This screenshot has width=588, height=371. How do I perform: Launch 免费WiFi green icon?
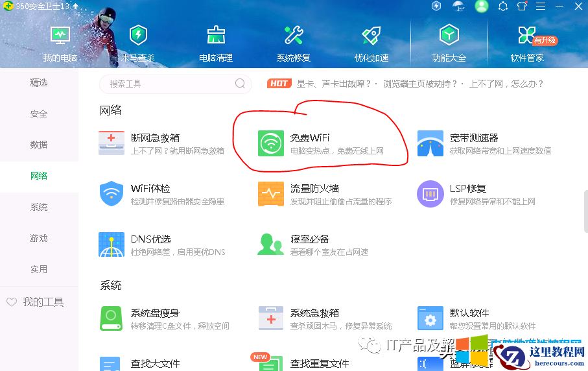pos(271,143)
